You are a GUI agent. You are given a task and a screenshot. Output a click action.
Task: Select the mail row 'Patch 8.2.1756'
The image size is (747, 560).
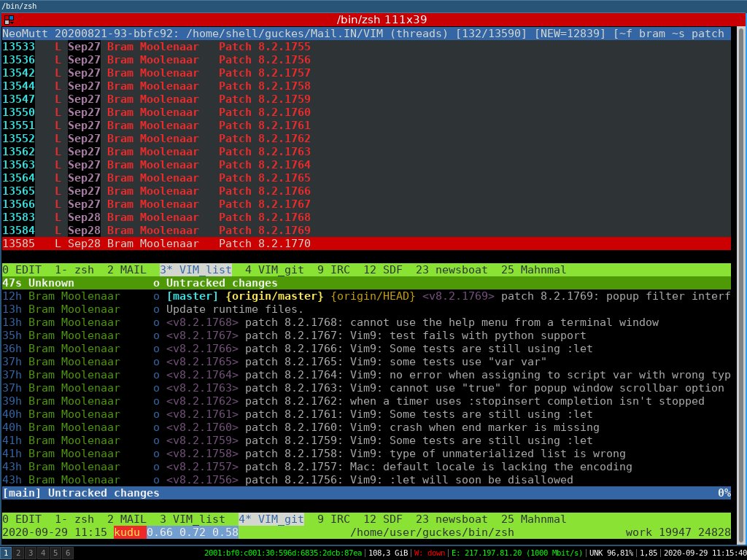pyautogui.click(x=366, y=60)
